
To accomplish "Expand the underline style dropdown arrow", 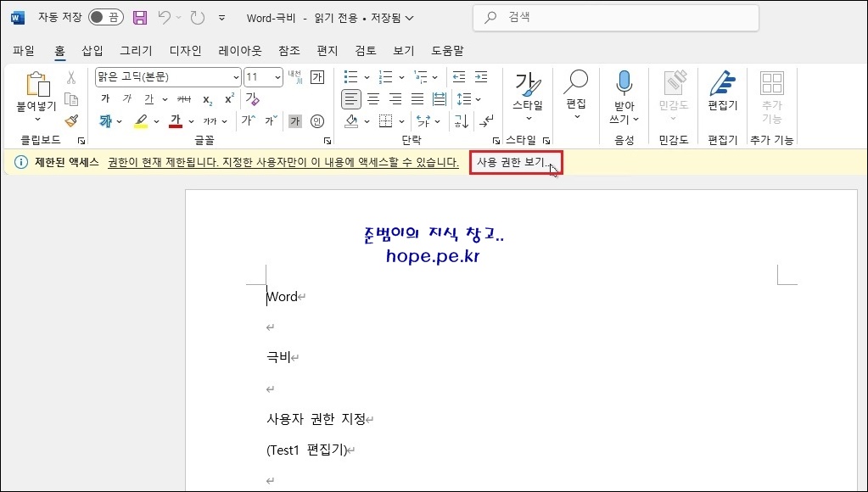I will click(165, 99).
